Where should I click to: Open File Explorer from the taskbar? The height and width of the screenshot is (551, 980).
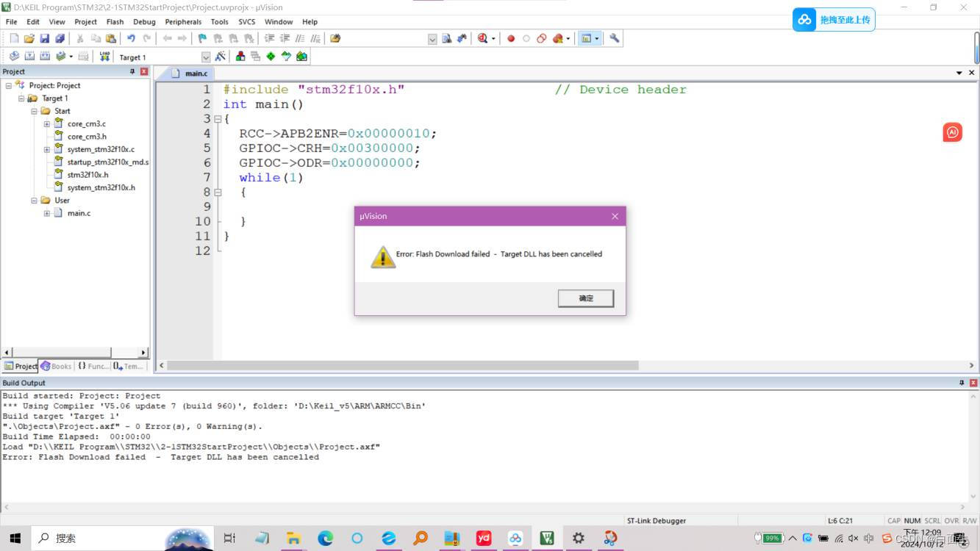coord(293,539)
